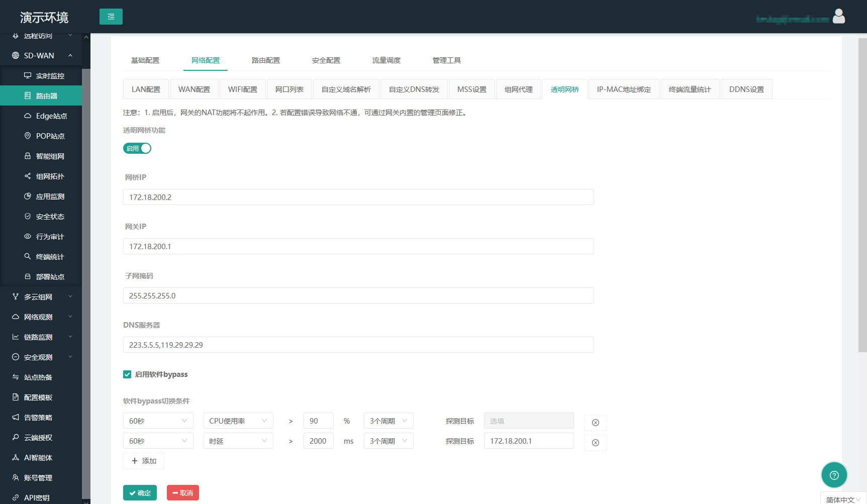Click the 告警策略 megaphone icon
This screenshot has height=504, width=867.
pyautogui.click(x=16, y=417)
